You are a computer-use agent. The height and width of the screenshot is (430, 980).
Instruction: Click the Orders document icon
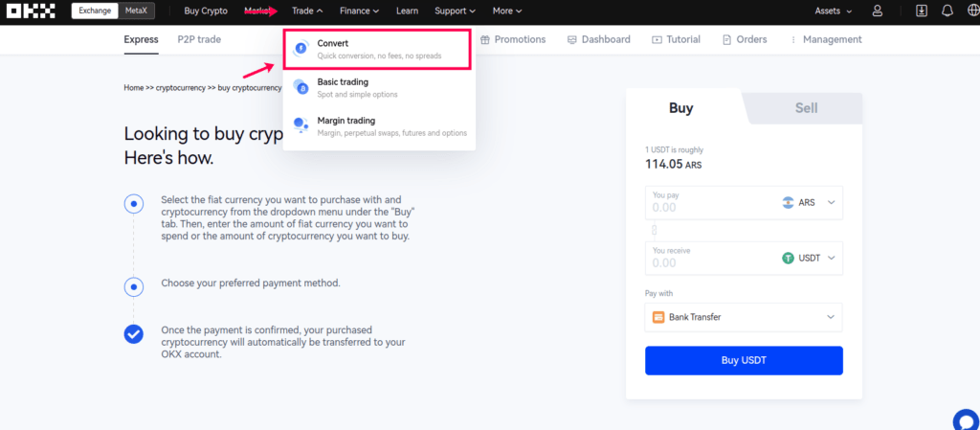tap(727, 39)
